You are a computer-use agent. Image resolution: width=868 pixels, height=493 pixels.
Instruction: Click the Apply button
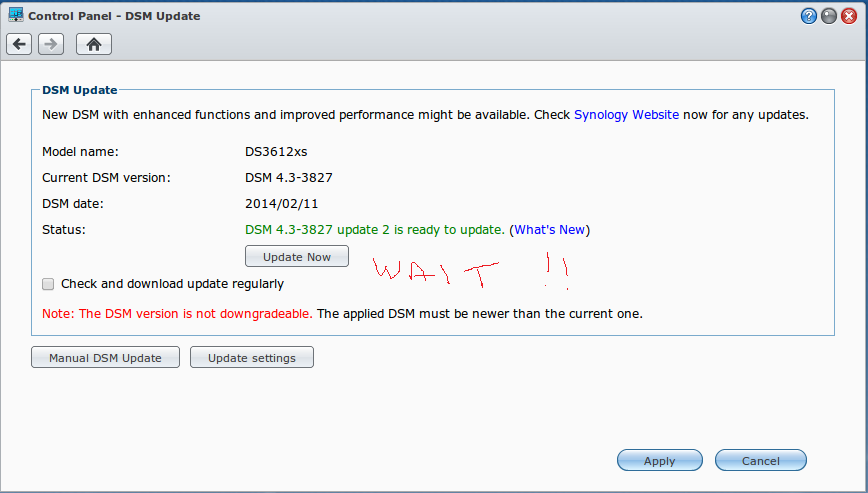click(x=659, y=461)
